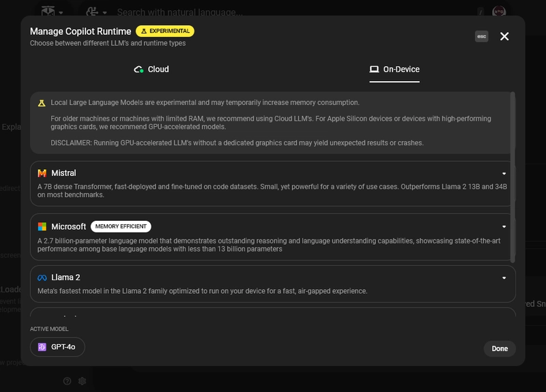Click the DISCLAIMER paragraph text

(x=237, y=143)
